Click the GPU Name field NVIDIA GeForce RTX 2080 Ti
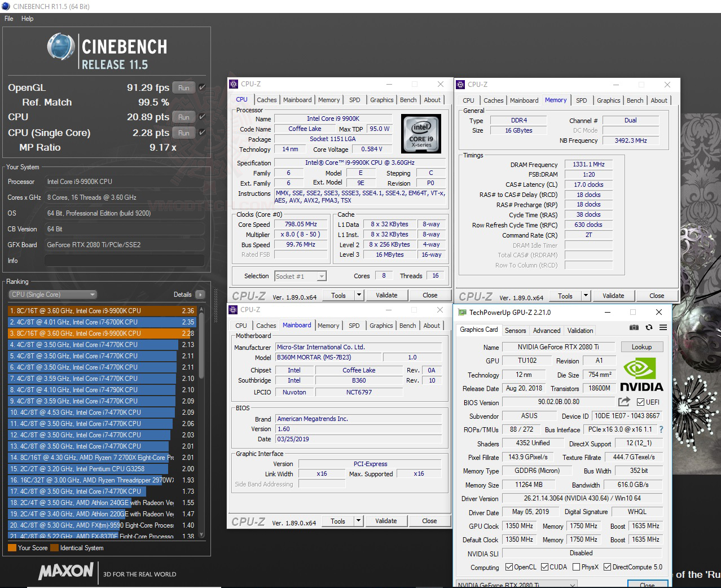Viewport: 721px width, 588px height. tap(559, 347)
